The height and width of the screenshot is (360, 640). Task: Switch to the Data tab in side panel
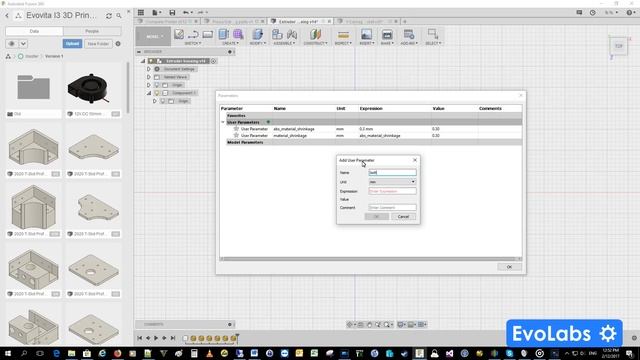click(34, 31)
